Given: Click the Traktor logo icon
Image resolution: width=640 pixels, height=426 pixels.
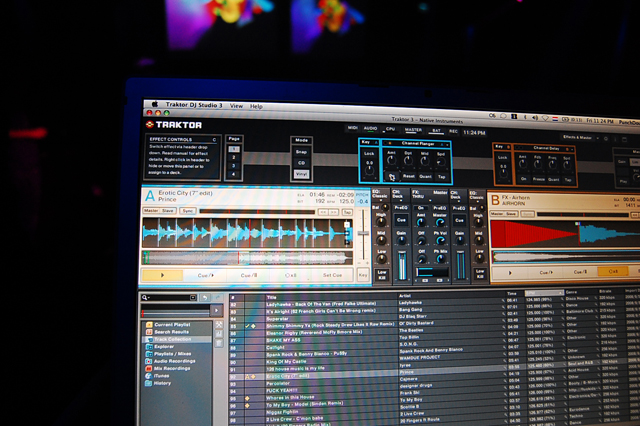Looking at the screenshot, I should 152,124.
